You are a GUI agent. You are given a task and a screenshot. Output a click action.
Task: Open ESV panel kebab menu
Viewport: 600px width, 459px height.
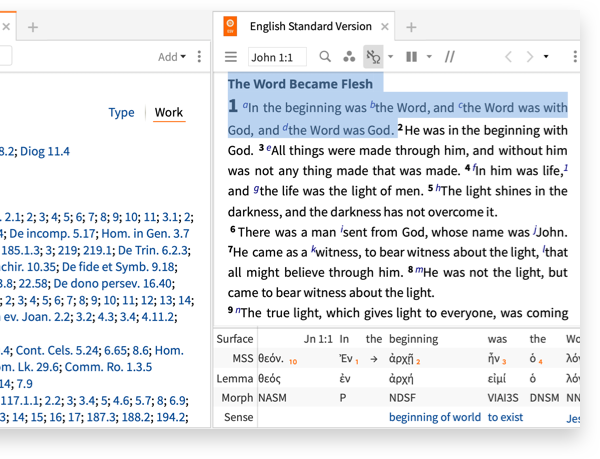tap(575, 57)
